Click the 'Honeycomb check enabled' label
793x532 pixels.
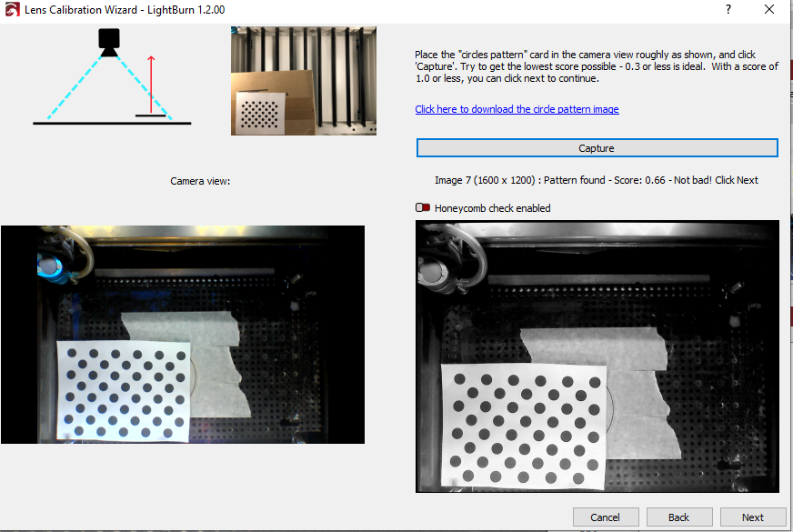click(492, 208)
